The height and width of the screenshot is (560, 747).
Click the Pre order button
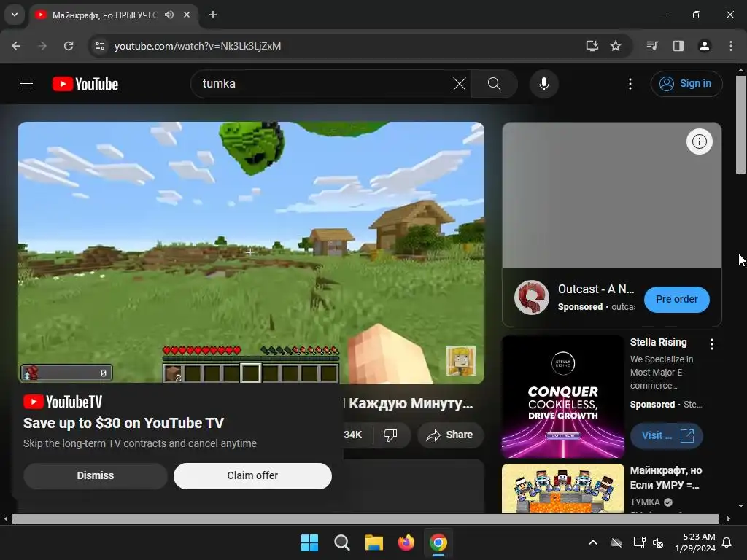[x=676, y=299]
